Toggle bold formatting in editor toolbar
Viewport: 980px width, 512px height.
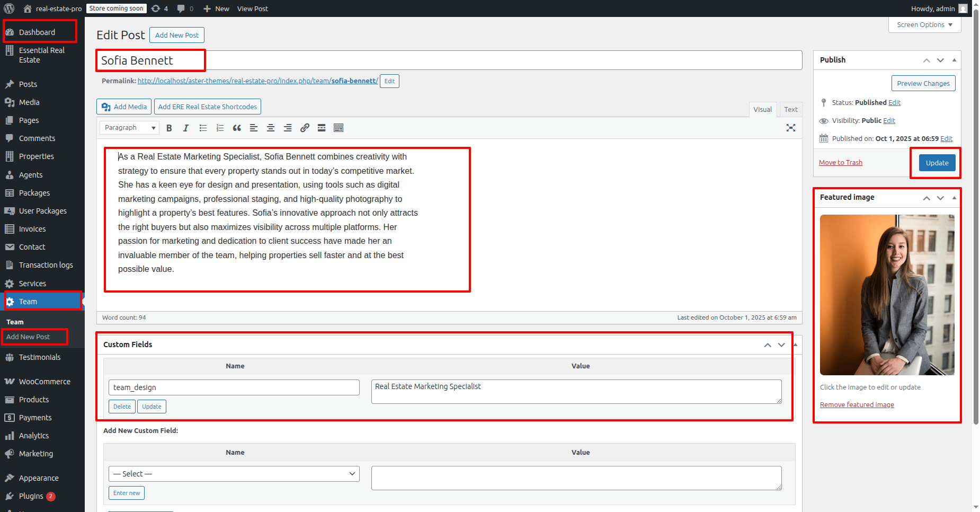pos(169,128)
